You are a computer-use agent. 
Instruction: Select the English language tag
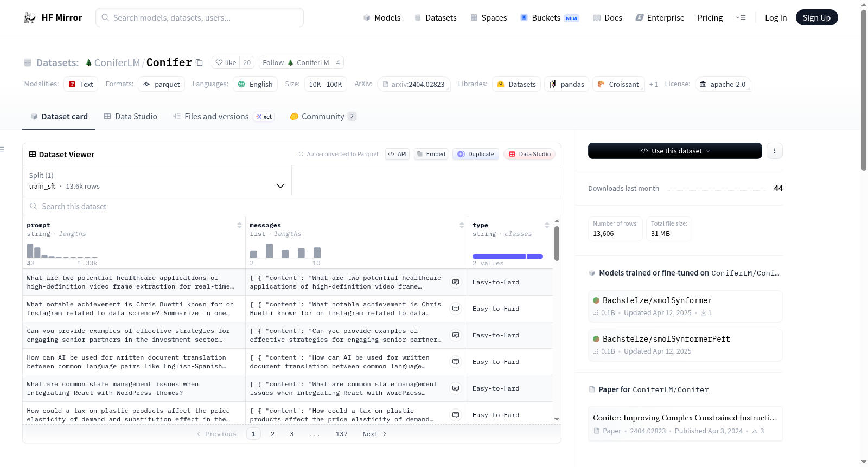tap(256, 85)
